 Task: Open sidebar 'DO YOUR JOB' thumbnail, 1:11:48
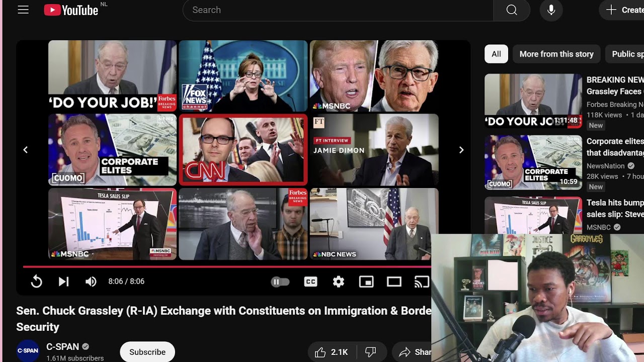(x=533, y=101)
